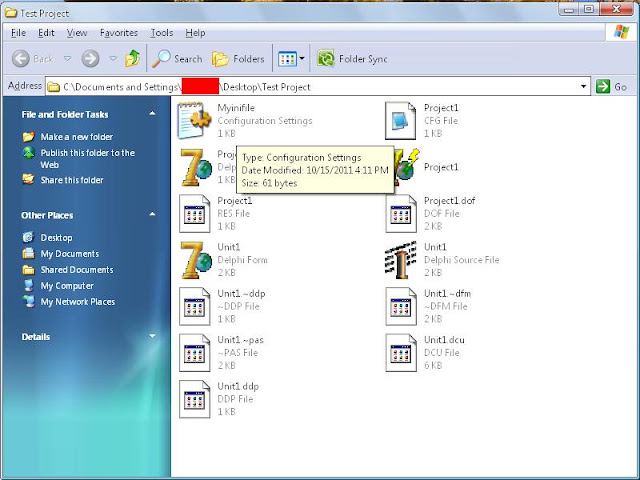The image size is (640, 480).
Task: Click the Unit1.ddp file name label
Action: [x=238, y=386]
